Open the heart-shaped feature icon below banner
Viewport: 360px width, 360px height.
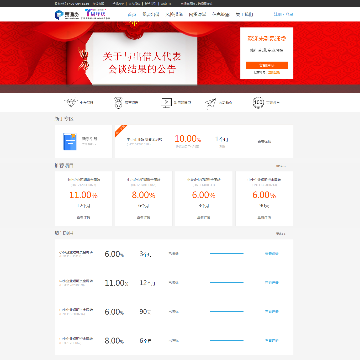71,103
